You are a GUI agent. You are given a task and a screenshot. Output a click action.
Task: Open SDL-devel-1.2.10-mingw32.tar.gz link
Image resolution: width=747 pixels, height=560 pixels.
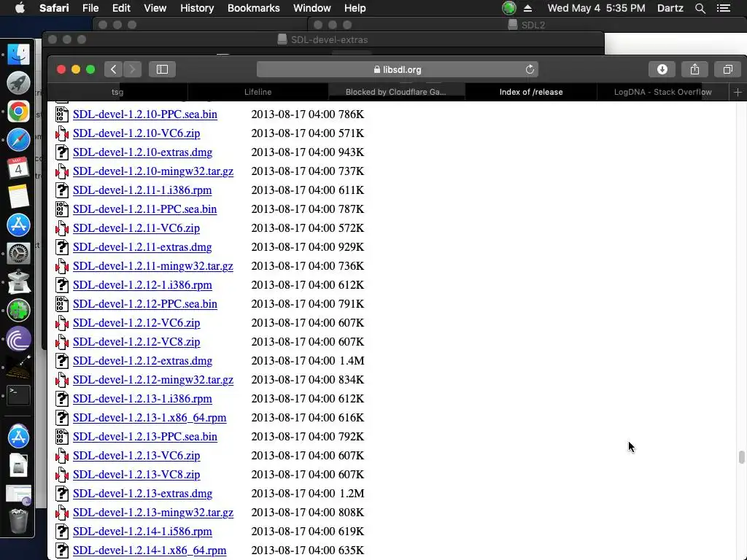(x=153, y=171)
